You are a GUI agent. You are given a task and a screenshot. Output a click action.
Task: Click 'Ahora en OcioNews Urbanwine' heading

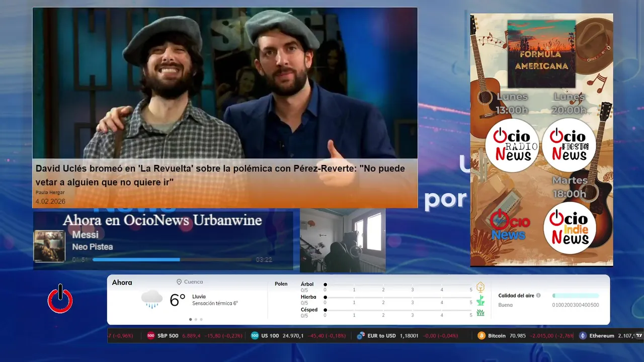pos(163,220)
